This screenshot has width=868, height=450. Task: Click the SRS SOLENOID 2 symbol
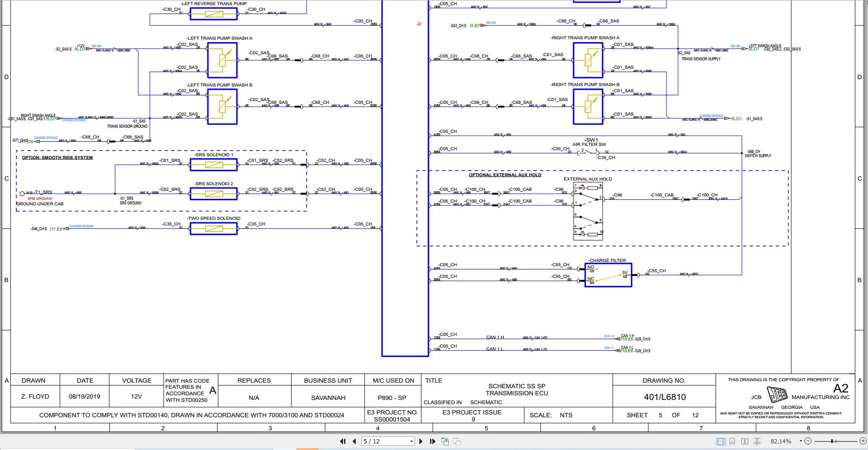pos(214,193)
